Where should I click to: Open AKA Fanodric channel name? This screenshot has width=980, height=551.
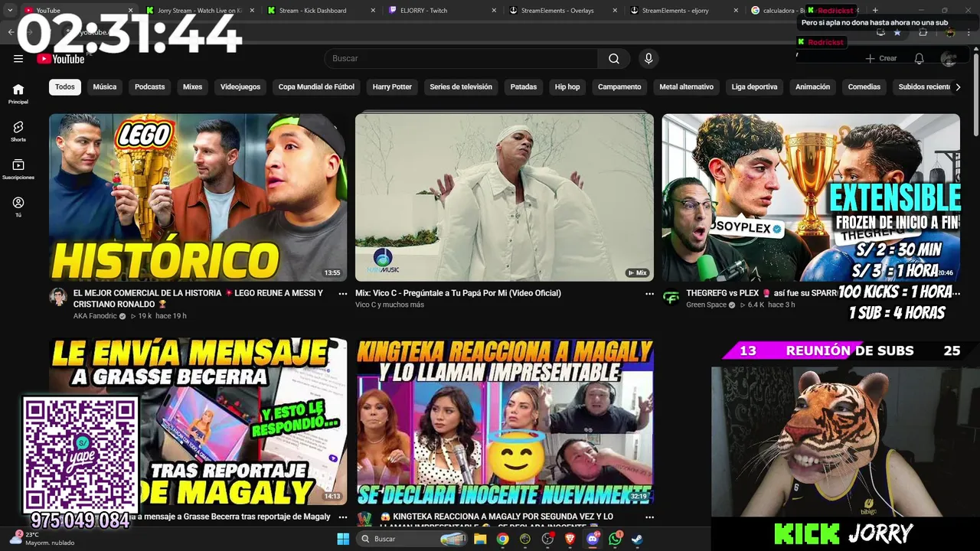click(x=95, y=316)
